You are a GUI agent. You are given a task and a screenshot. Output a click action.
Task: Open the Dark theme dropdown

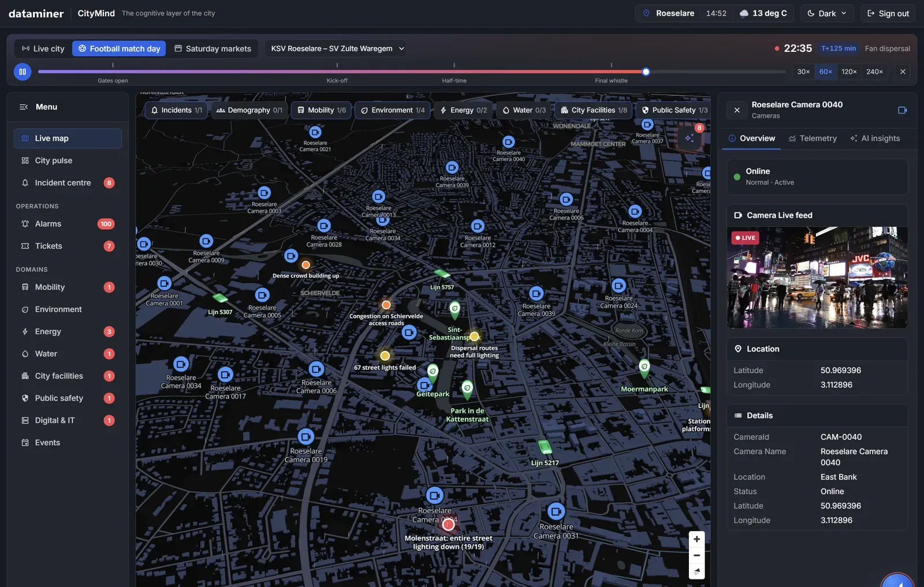coord(827,13)
